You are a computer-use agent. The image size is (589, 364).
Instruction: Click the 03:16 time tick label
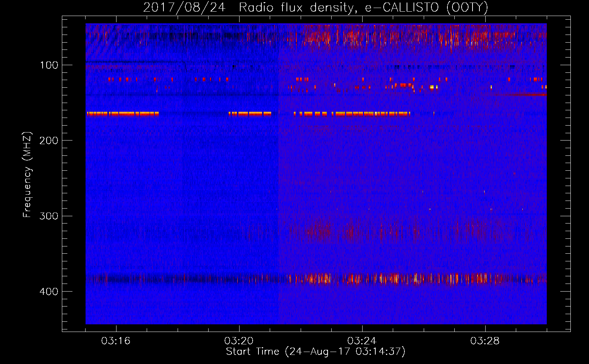pos(116,341)
